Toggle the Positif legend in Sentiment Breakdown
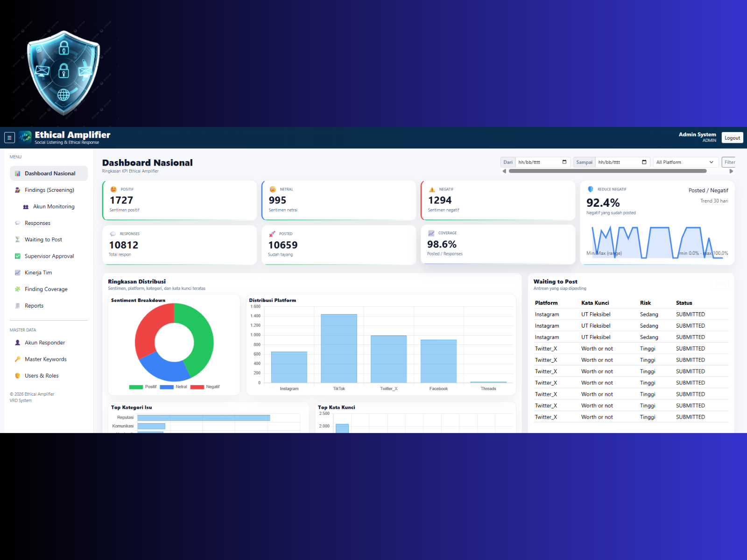Viewport: 747px width, 560px height. tap(143, 387)
